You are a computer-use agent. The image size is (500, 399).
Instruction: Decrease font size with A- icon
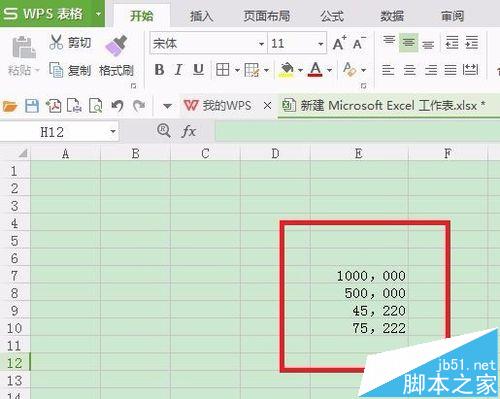click(359, 43)
